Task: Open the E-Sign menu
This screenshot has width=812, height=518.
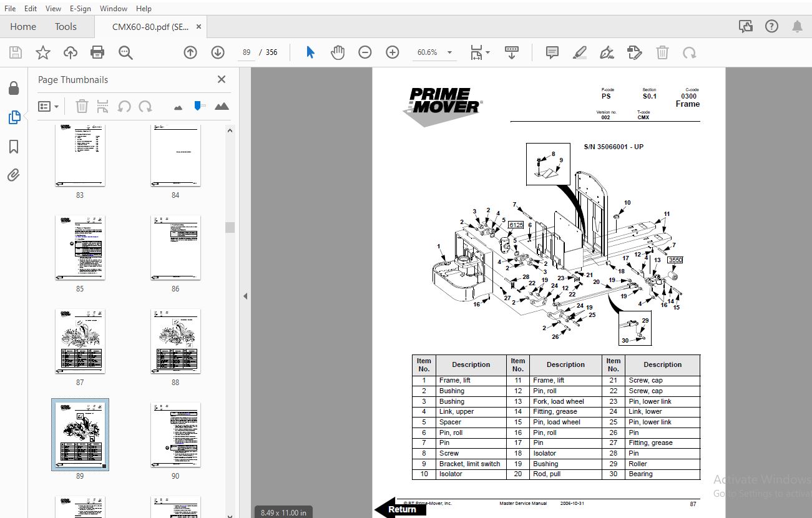Action: click(x=81, y=8)
